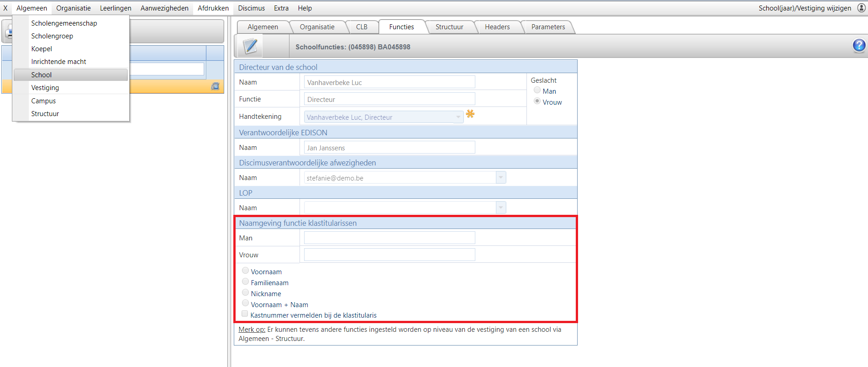
Task: Open the Handtekening dropdown
Action: (x=384, y=117)
